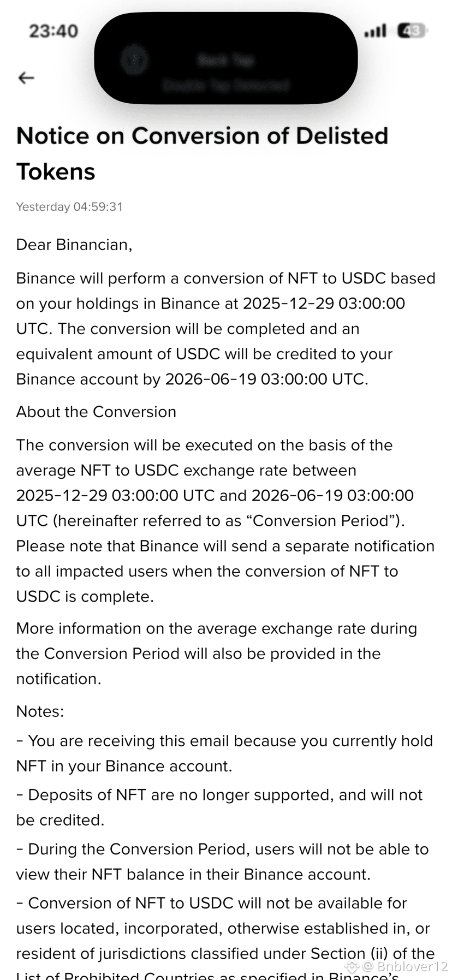The image size is (452, 980).
Task: Tap the back arrow to leave notice
Action: click(26, 78)
